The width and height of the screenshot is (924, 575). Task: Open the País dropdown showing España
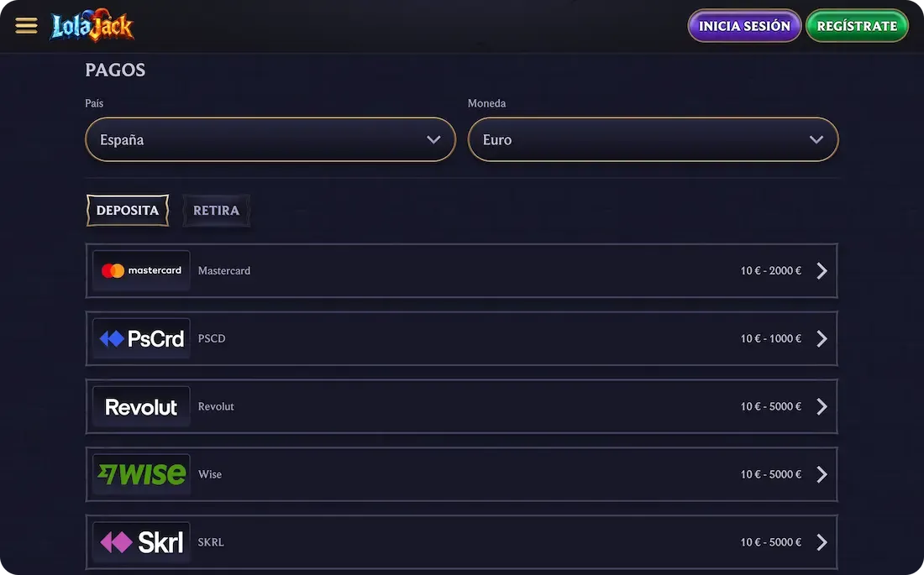270,139
